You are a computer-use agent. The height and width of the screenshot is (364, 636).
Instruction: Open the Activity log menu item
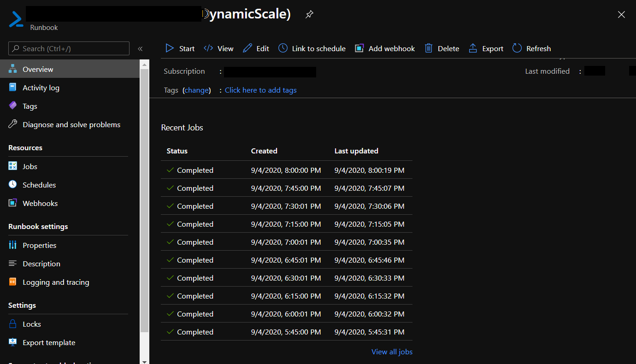(70, 88)
